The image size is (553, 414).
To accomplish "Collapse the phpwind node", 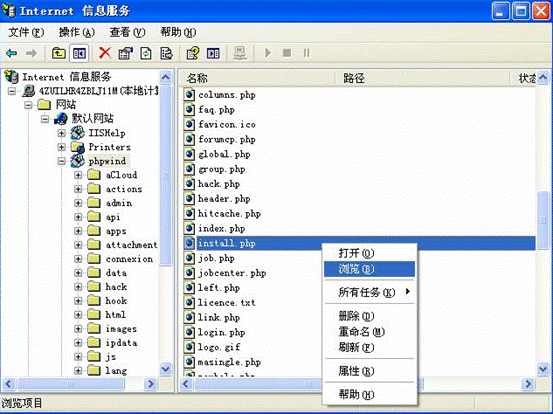I will pos(61,161).
